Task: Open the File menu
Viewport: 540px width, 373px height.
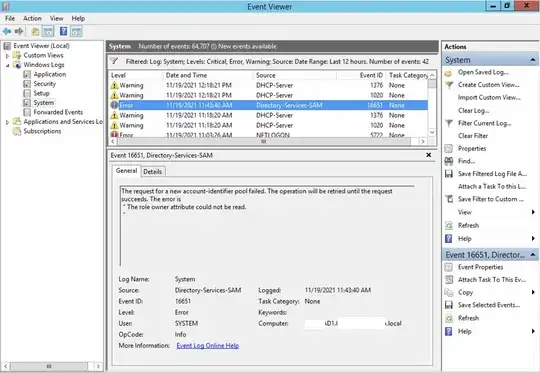Action: click(x=10, y=19)
